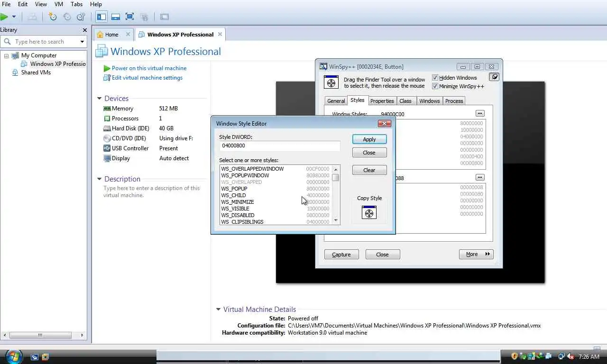
Task: Click the ellipsis button beside Window Styles
Action: [x=480, y=113]
